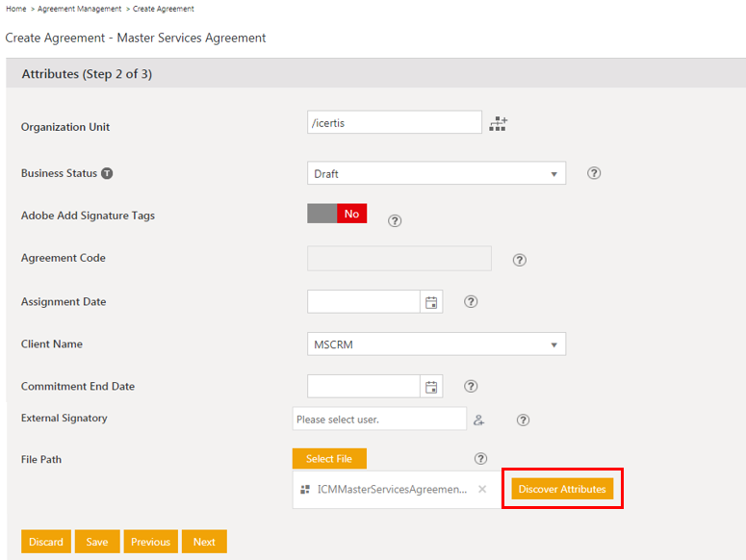Click the Discard button
The width and height of the screenshot is (746, 560).
46,542
